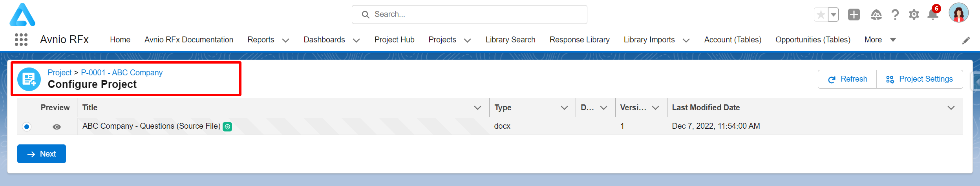
Task: Click the favorites star icon
Action: 821,15
